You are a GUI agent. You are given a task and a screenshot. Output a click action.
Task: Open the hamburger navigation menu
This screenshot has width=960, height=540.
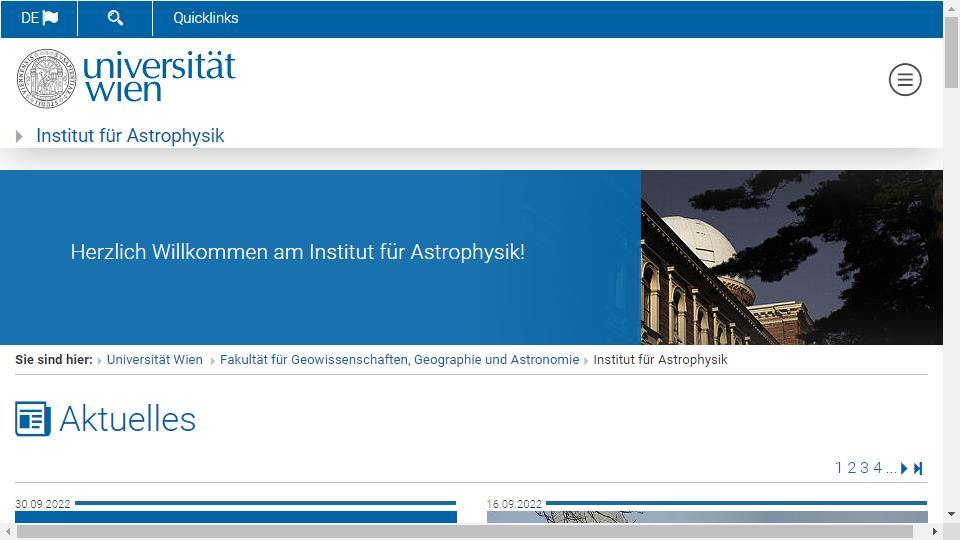pyautogui.click(x=905, y=80)
